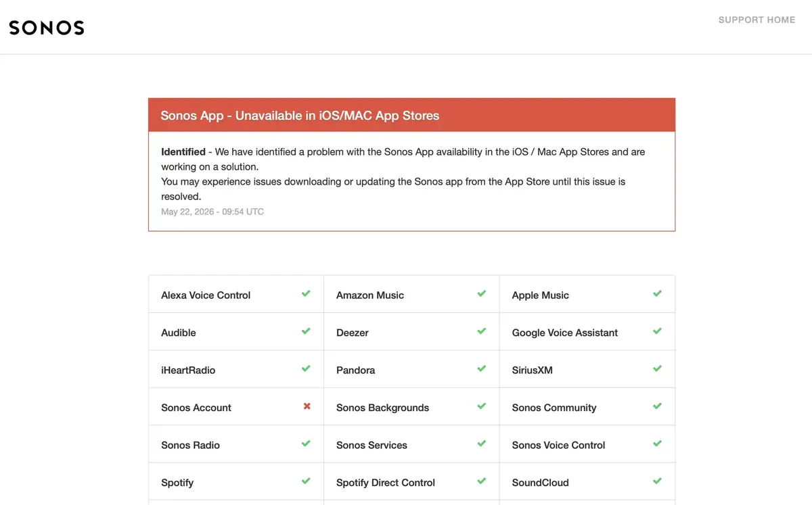Select the Amazon Music label
Screen dimensions: 812x505
[370, 295]
